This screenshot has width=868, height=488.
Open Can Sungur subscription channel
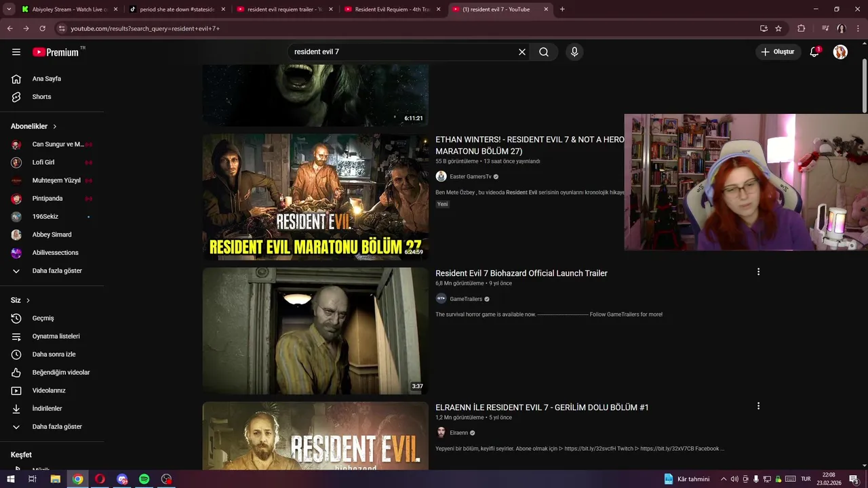52,144
